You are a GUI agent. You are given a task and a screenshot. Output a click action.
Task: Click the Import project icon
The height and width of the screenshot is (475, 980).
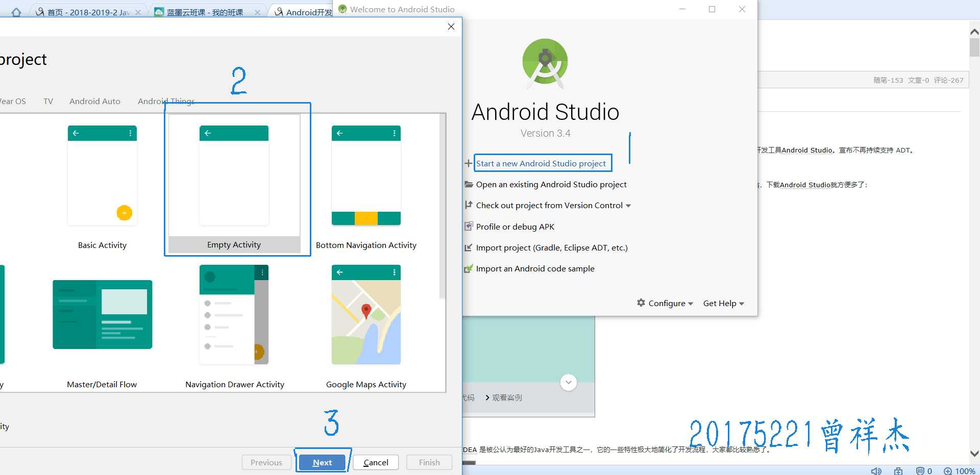coord(469,247)
